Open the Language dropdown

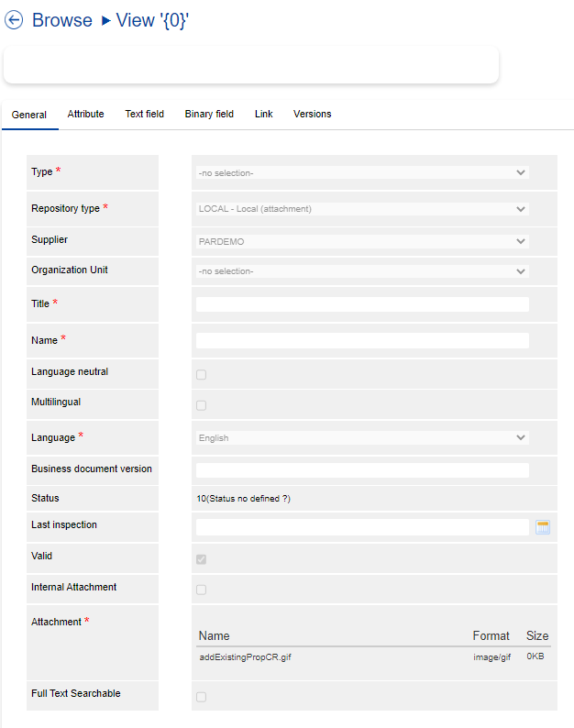click(362, 438)
